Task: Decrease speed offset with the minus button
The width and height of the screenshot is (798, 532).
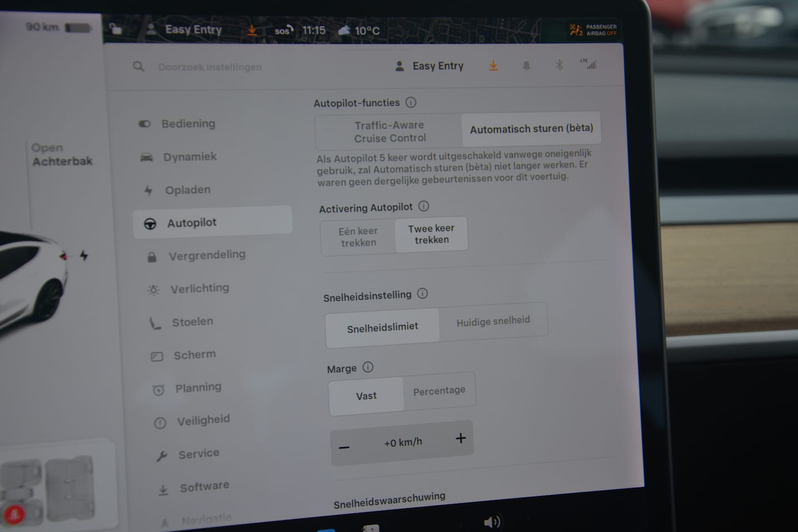Action: [x=344, y=447]
